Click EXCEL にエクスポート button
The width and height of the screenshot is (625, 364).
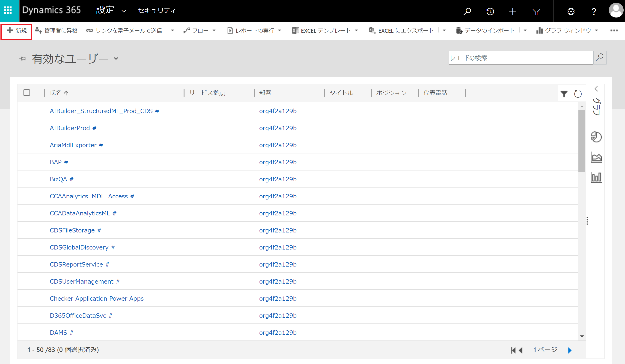pos(401,30)
